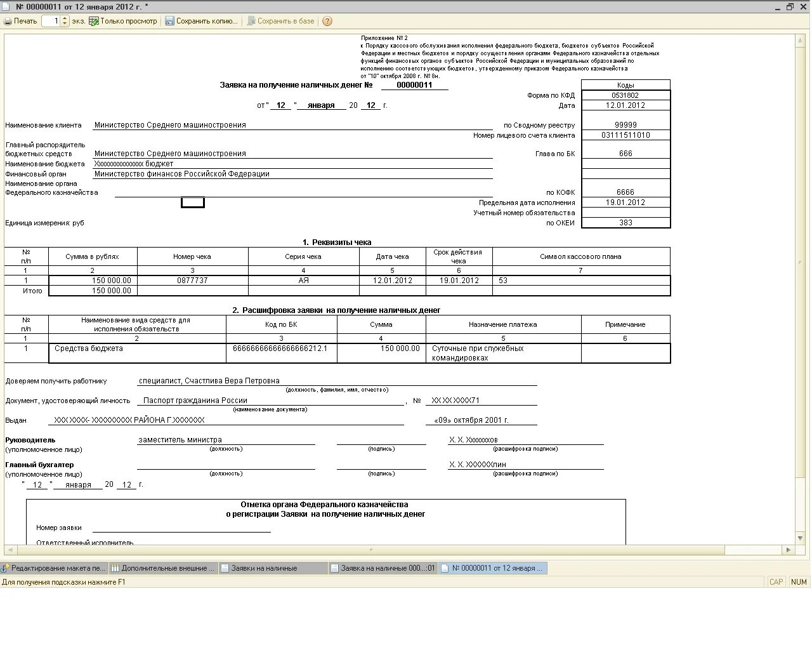The height and width of the screenshot is (650, 812).
Task: Click the vertical scrollbar down arrow
Action: tap(801, 538)
